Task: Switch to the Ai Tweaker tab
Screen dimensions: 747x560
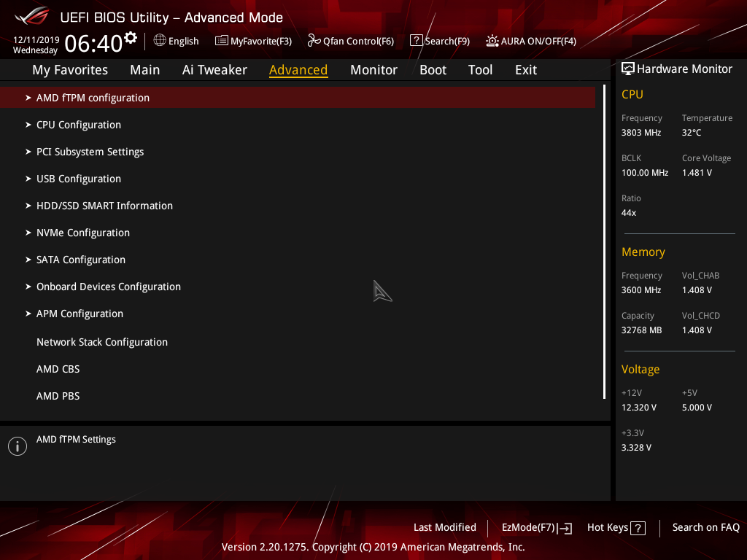Action: click(x=214, y=70)
